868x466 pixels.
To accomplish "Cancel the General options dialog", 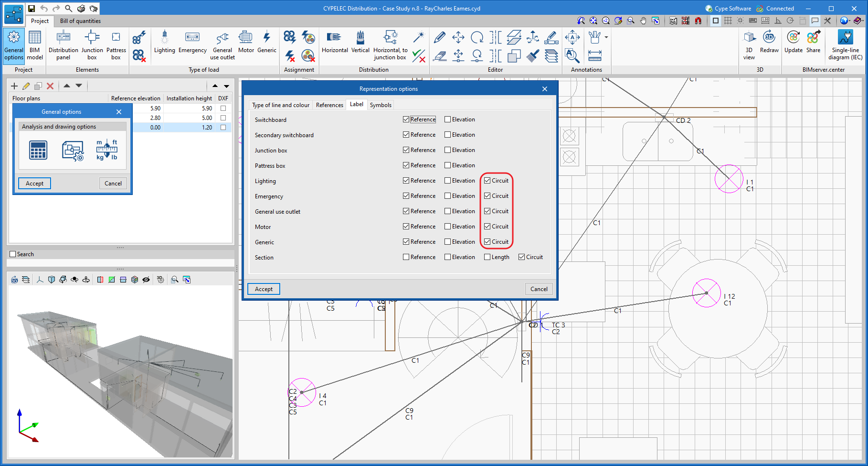I will coord(113,184).
